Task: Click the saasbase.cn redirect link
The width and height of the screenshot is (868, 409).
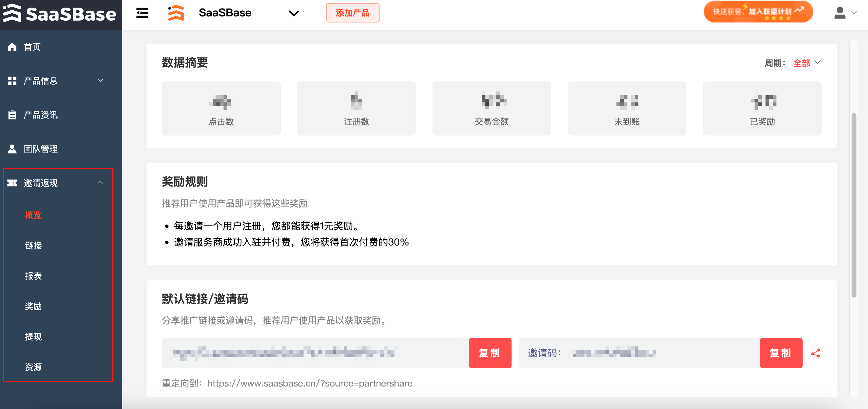Action: point(310,383)
